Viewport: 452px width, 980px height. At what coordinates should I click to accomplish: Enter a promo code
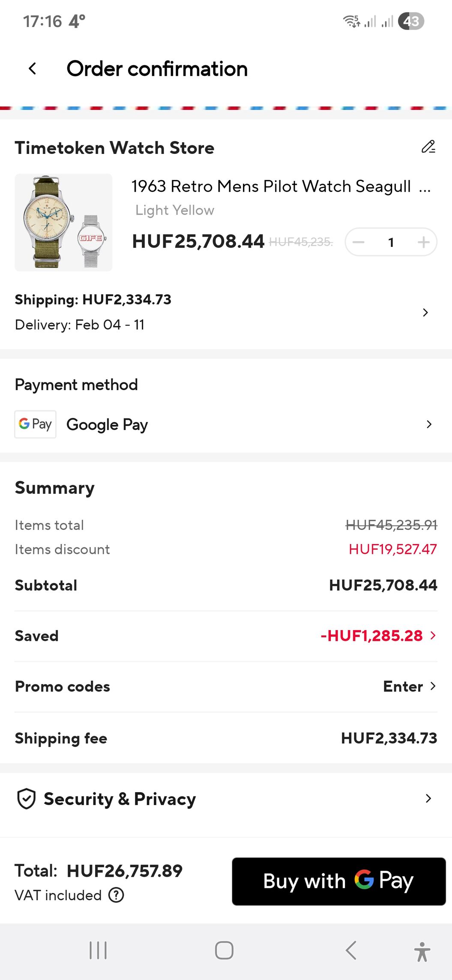(409, 686)
